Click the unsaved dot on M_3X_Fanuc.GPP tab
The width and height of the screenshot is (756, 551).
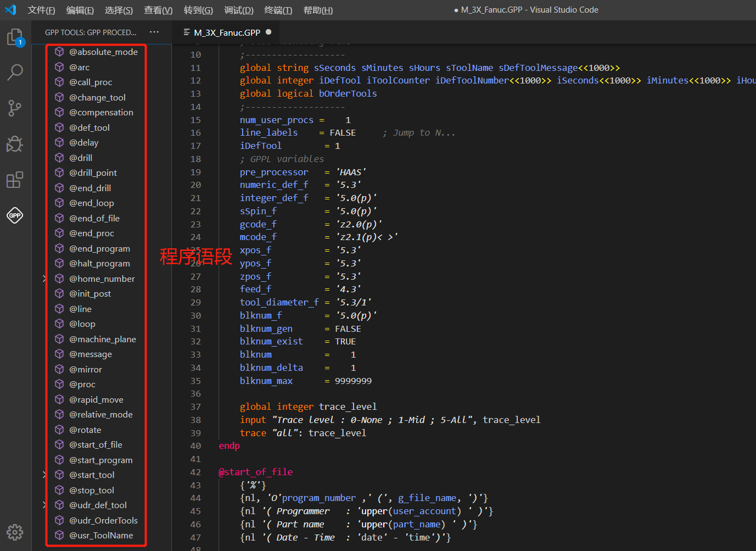268,32
